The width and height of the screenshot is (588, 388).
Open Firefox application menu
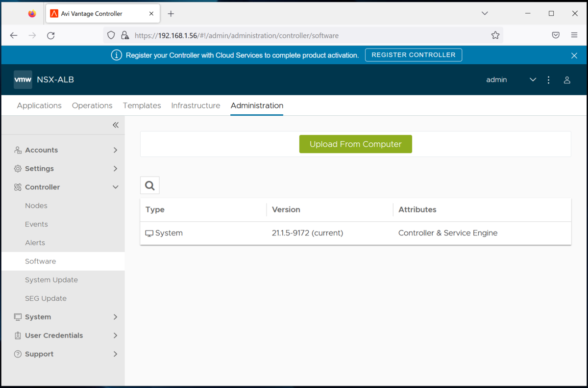(574, 35)
